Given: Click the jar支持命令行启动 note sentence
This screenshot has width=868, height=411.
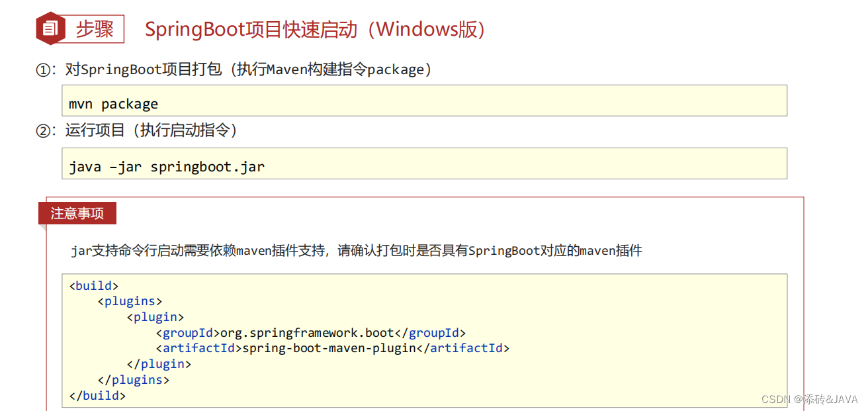Looking at the screenshot, I should [357, 251].
